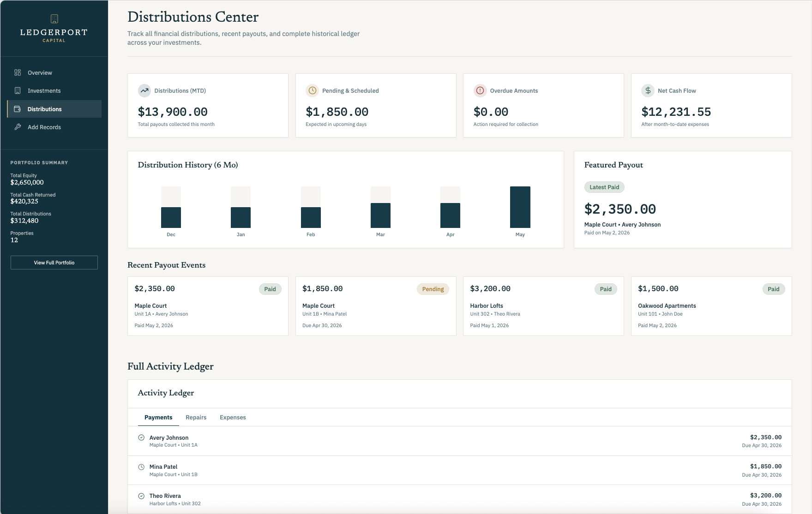Switch to the Expenses tab
Image resolution: width=812 pixels, height=514 pixels.
pyautogui.click(x=233, y=417)
